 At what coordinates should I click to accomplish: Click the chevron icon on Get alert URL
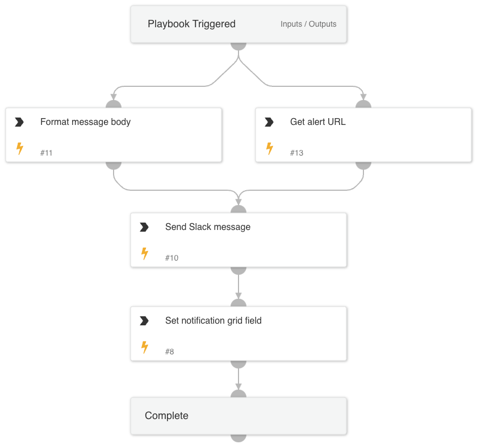point(269,122)
